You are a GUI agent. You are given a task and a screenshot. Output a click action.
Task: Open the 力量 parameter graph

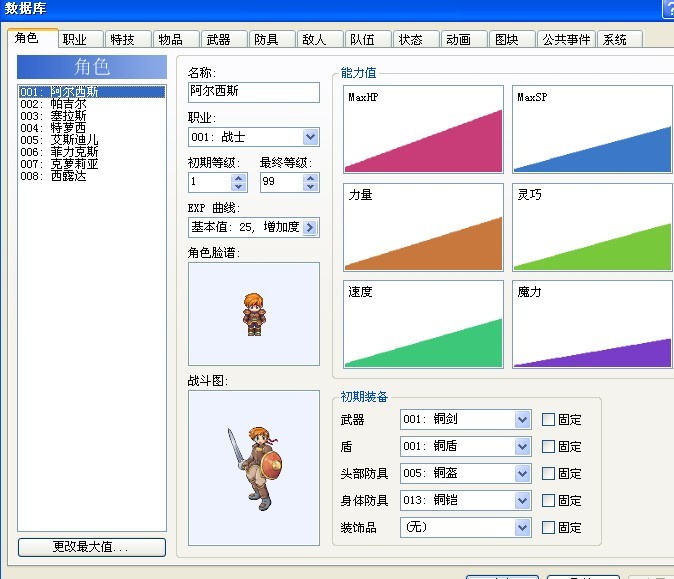(423, 227)
